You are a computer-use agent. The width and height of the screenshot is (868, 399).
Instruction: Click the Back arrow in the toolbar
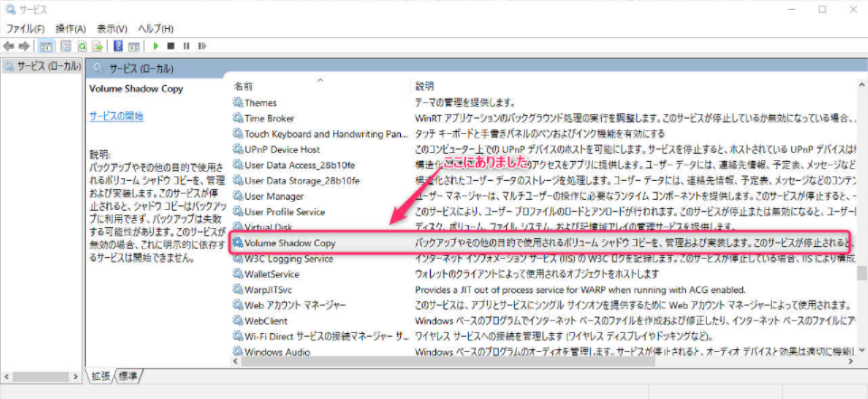8,46
